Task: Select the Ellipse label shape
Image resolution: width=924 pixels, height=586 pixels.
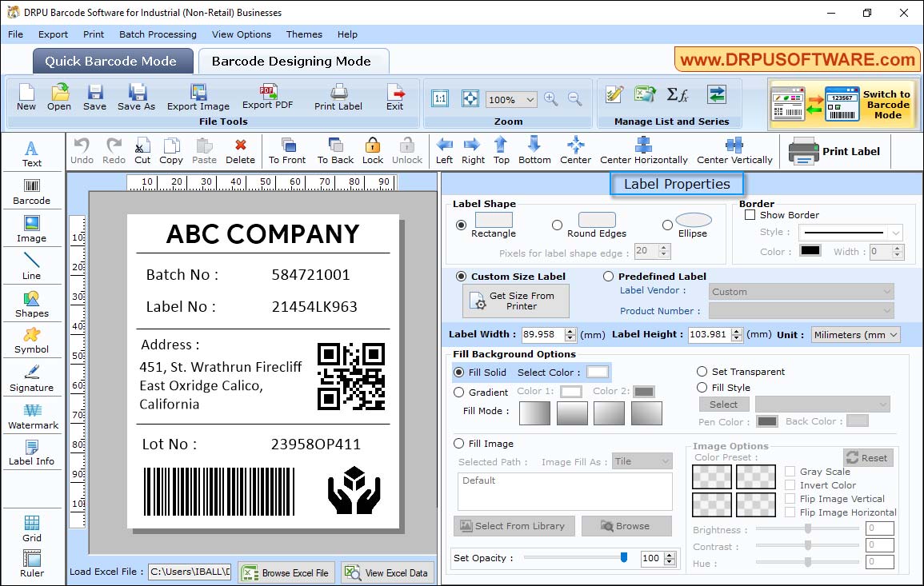Action: coord(666,224)
